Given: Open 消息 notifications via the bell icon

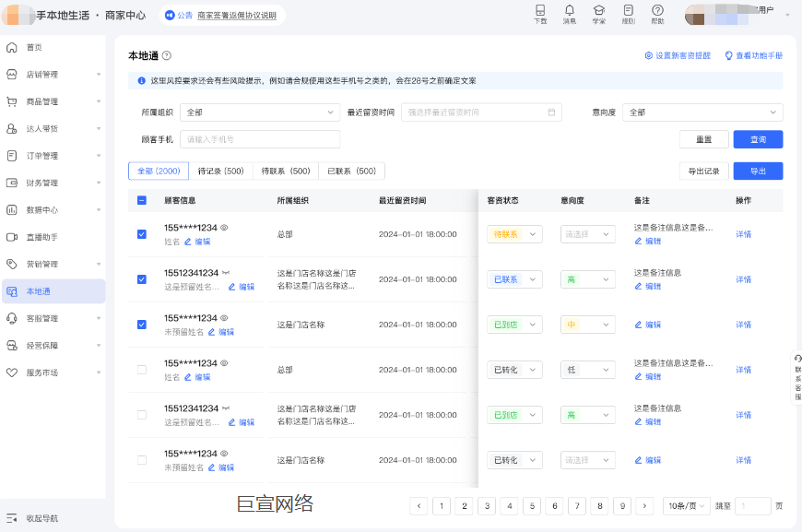Looking at the screenshot, I should [x=572, y=14].
